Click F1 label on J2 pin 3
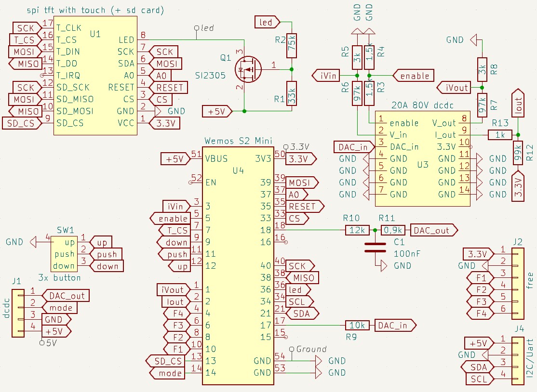The image size is (537, 392). pos(480,278)
